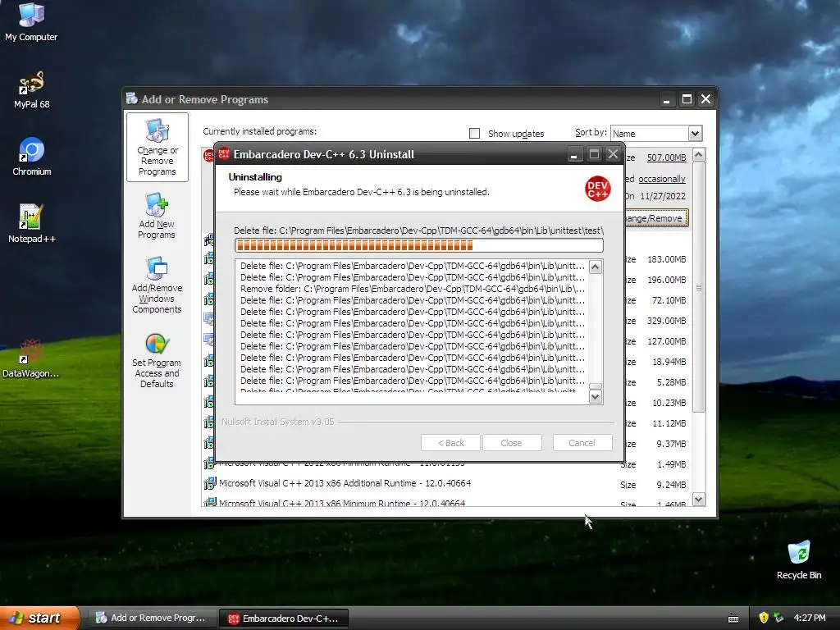Open My Computer desktop icon
Viewport: 840px width, 630px height.
(31, 21)
